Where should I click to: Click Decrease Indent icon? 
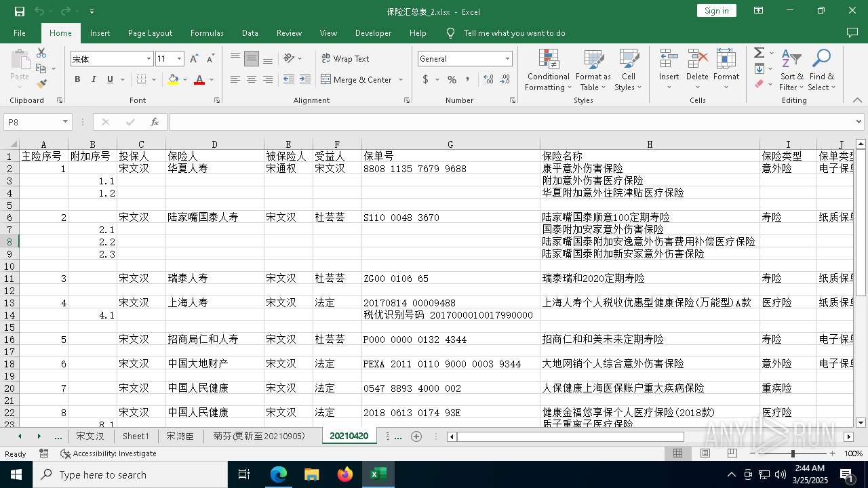pos(289,79)
